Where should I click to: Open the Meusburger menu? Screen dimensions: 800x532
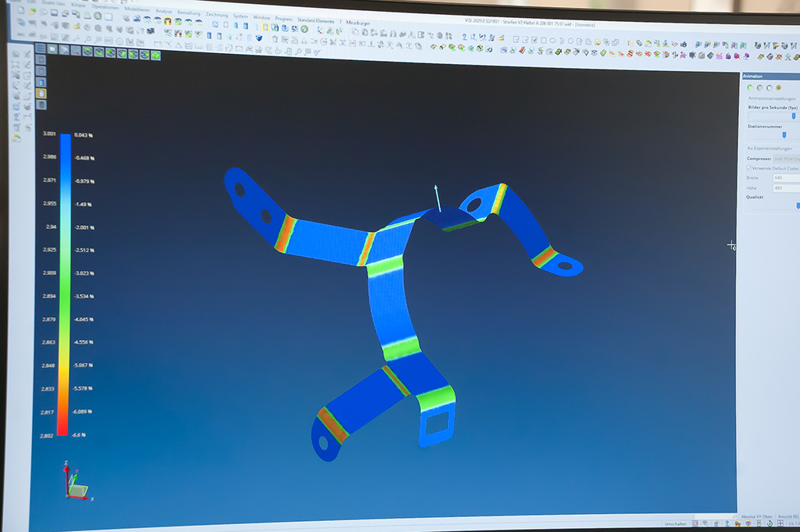(x=358, y=23)
